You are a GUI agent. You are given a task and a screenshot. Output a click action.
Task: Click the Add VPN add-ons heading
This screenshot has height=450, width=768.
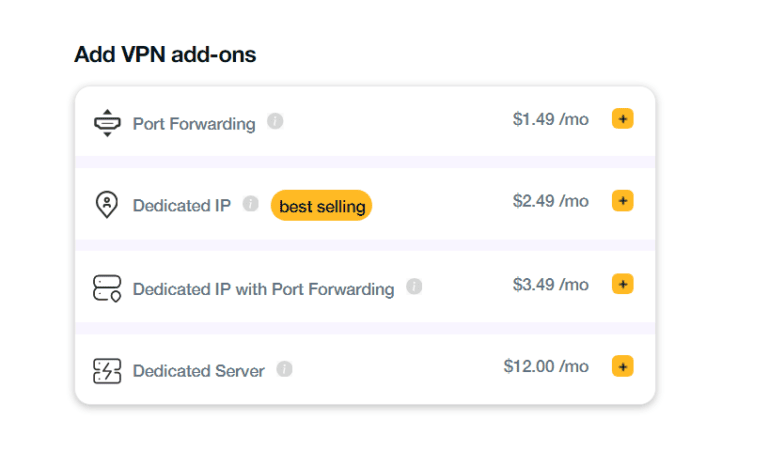[165, 55]
